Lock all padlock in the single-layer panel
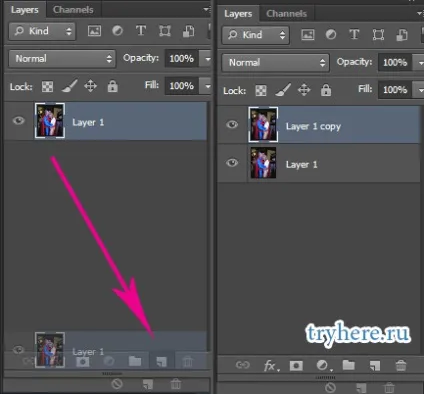Screen dimensions: 424x394 point(112,86)
